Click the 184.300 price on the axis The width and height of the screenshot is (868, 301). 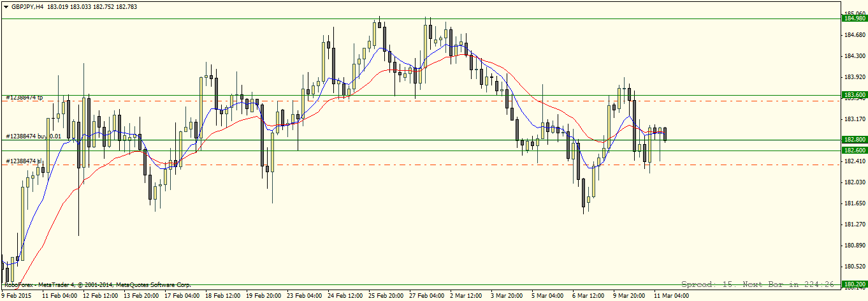click(x=855, y=56)
